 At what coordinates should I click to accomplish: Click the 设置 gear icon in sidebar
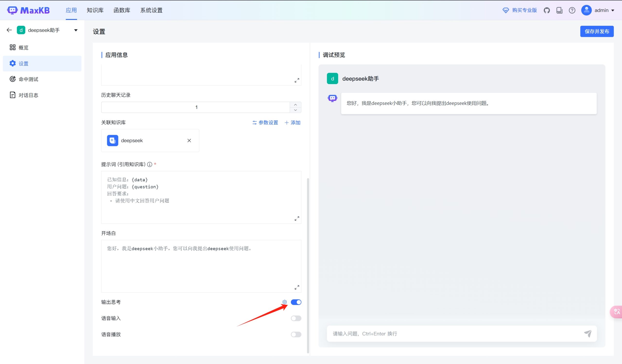pyautogui.click(x=13, y=63)
